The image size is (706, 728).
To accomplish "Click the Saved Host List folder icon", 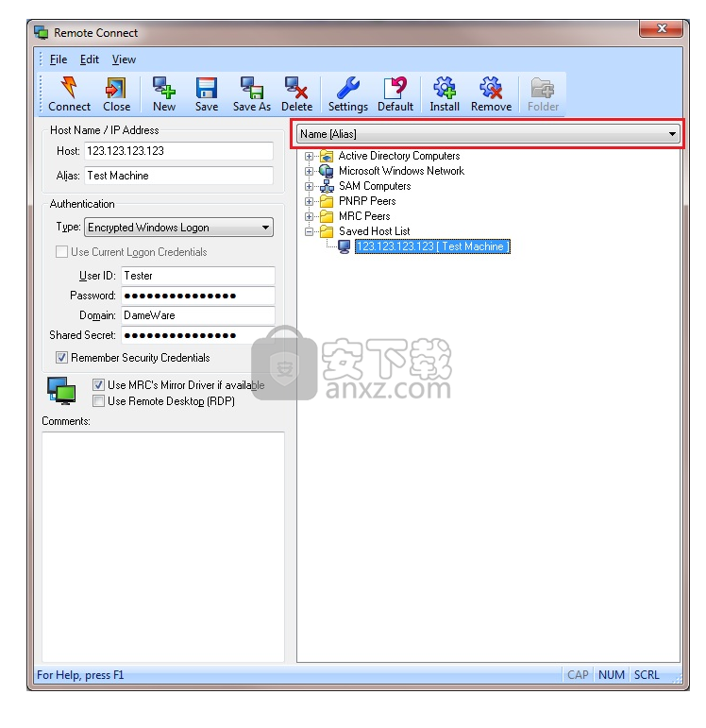I will coord(327,231).
